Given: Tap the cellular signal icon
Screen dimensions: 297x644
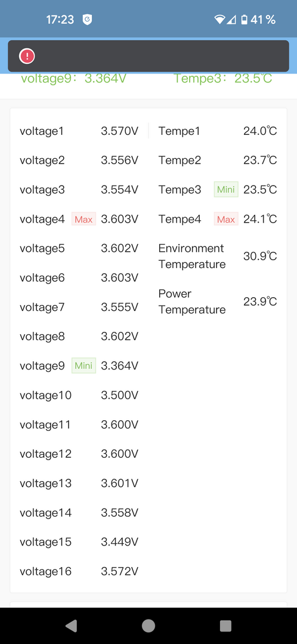Looking at the screenshot, I should point(232,19).
